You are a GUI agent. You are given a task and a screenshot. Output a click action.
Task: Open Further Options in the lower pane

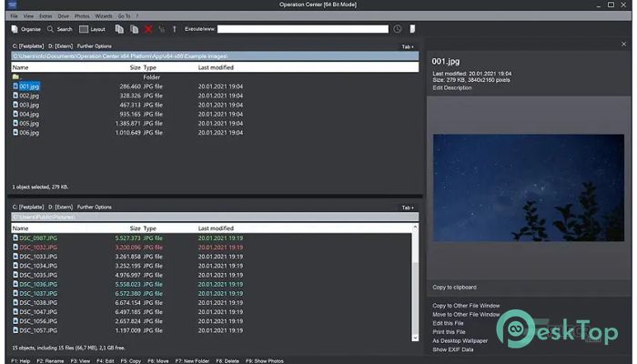coord(95,207)
